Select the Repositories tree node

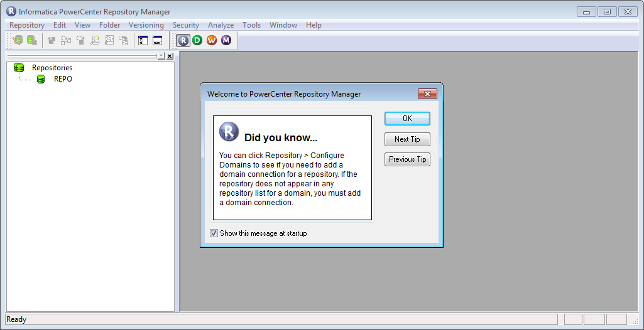52,68
